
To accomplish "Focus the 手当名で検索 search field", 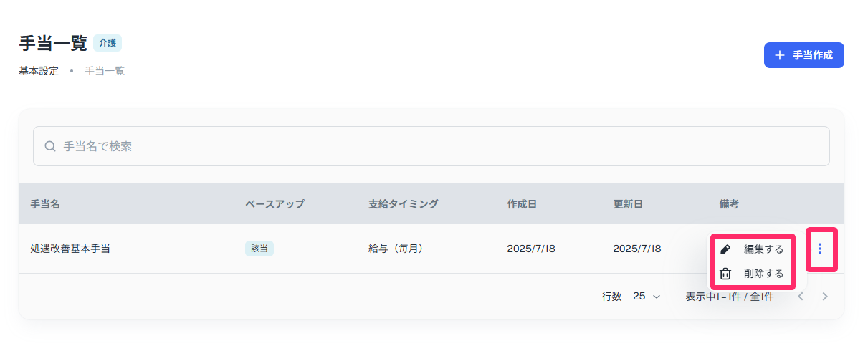I will (431, 146).
